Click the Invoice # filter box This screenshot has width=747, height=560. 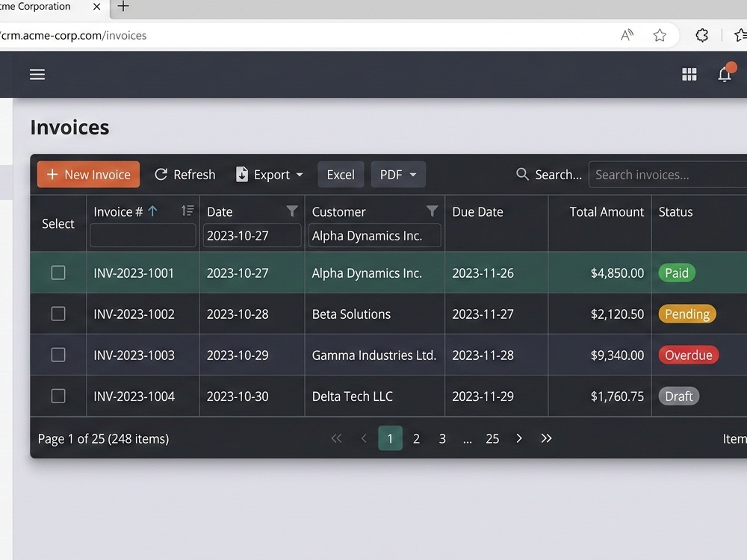coord(143,235)
